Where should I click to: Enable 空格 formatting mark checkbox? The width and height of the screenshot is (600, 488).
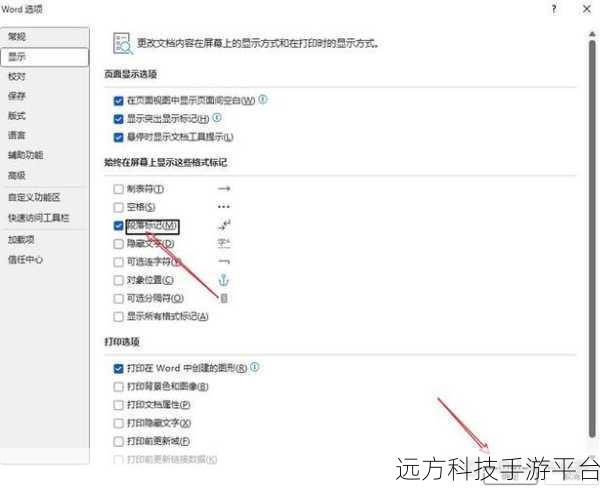[118, 207]
